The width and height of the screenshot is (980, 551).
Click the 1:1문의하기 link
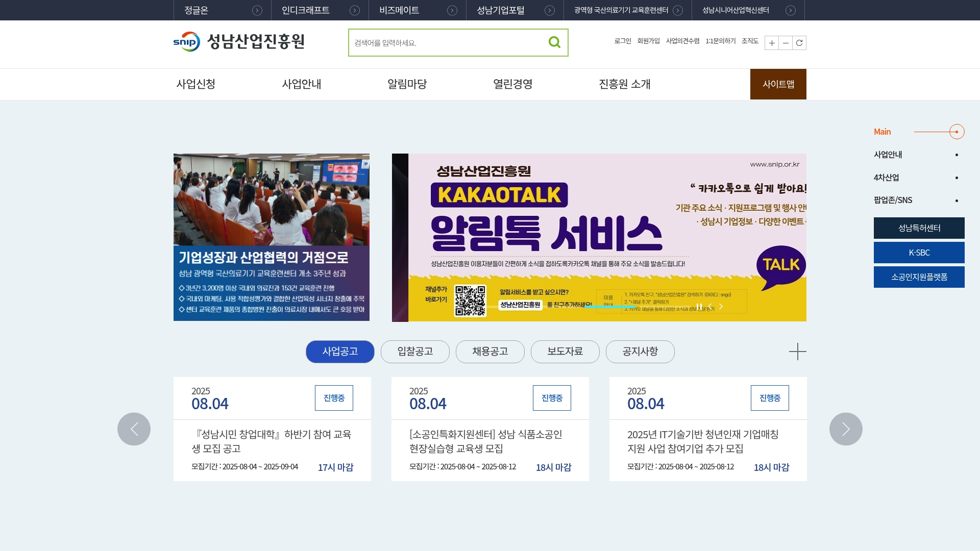tap(721, 41)
